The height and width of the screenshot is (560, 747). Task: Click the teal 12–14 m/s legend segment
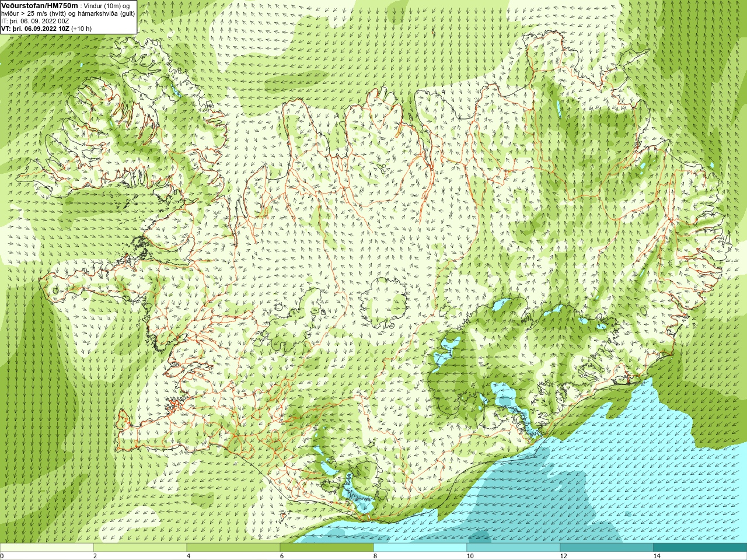pyautogui.click(x=607, y=548)
